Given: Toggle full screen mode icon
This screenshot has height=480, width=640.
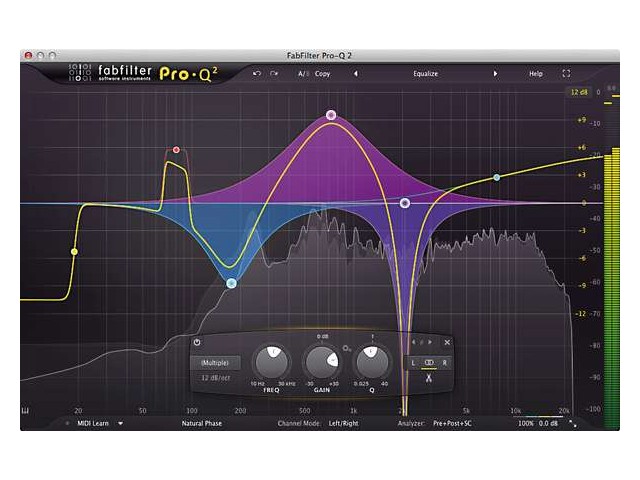Looking at the screenshot, I should [566, 73].
